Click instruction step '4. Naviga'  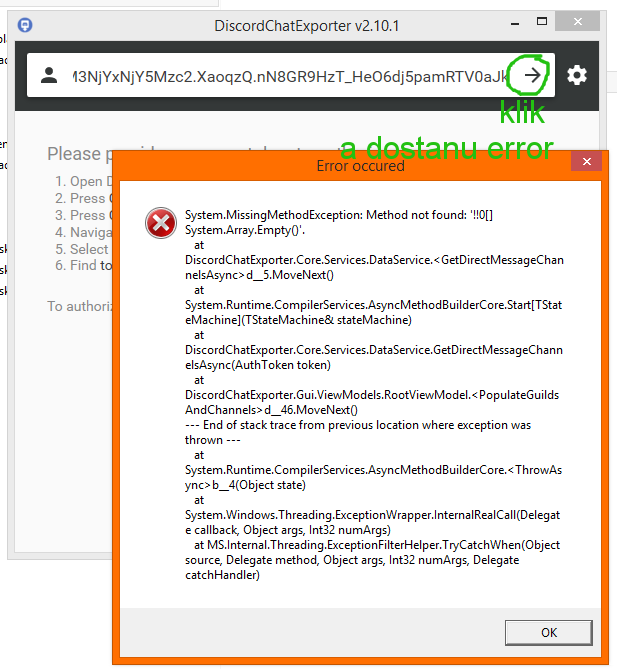[83, 232]
